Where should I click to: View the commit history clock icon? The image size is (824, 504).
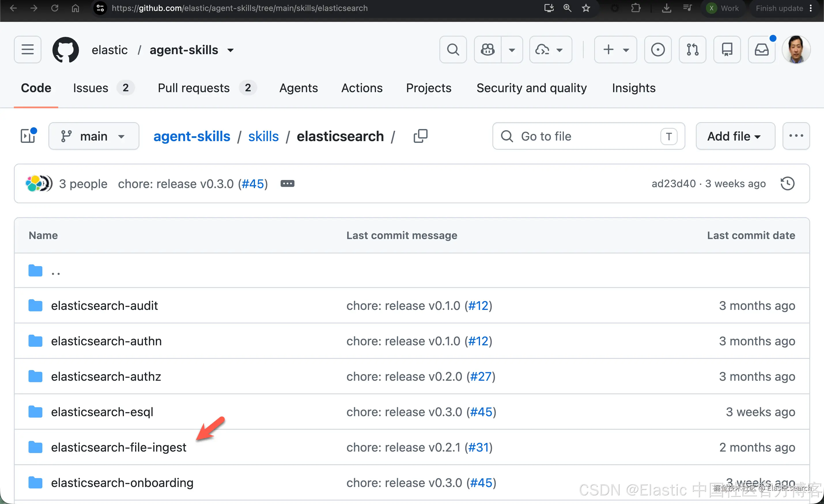click(787, 183)
